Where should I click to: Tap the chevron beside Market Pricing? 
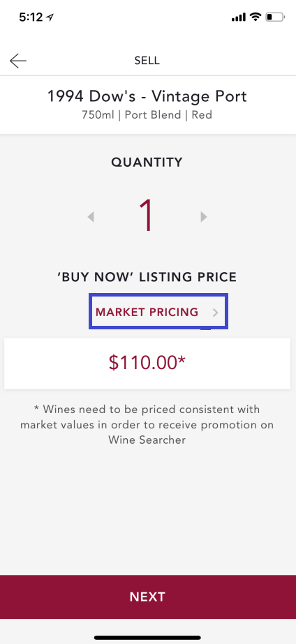pos(216,313)
